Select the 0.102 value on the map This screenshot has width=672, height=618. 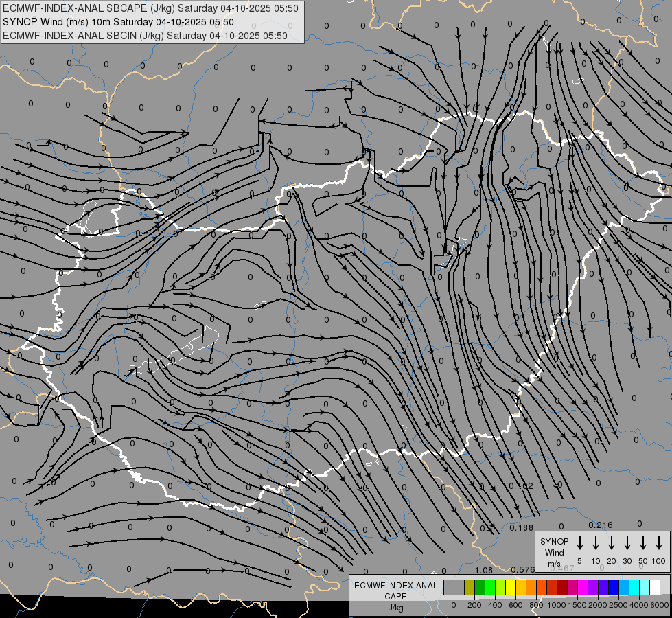[521, 486]
